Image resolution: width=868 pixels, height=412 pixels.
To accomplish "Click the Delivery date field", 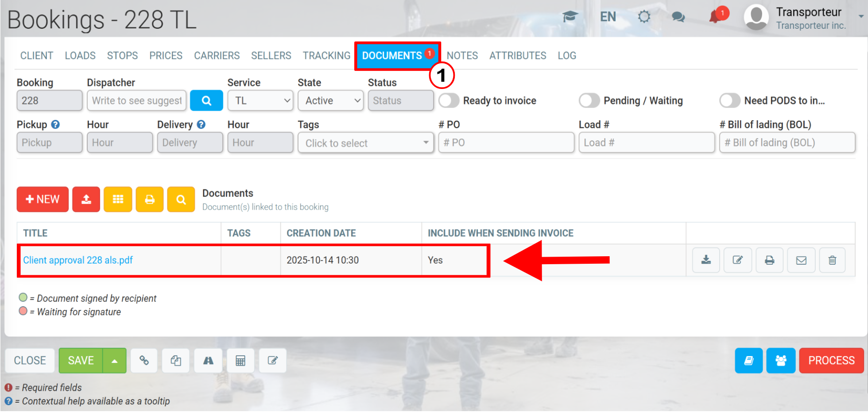I will point(190,142).
